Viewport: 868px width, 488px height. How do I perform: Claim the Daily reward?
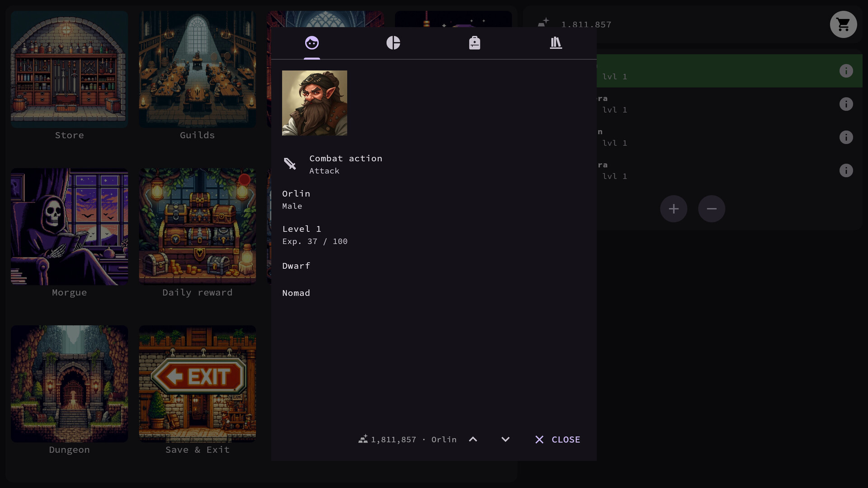click(x=197, y=226)
